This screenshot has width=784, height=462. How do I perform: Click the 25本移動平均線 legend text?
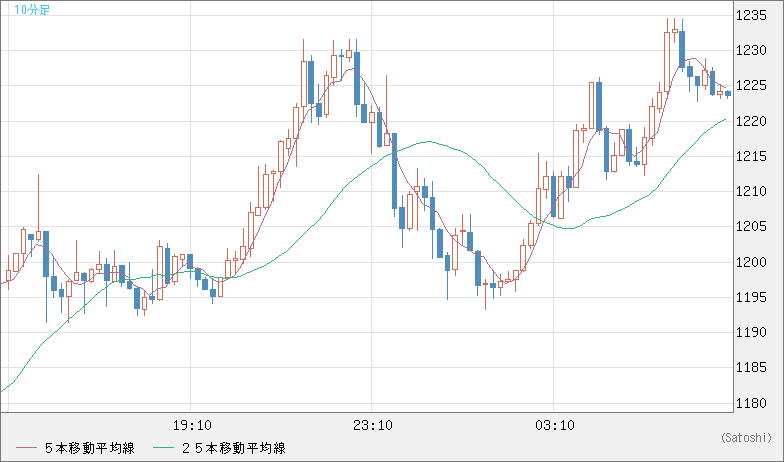coord(234,448)
